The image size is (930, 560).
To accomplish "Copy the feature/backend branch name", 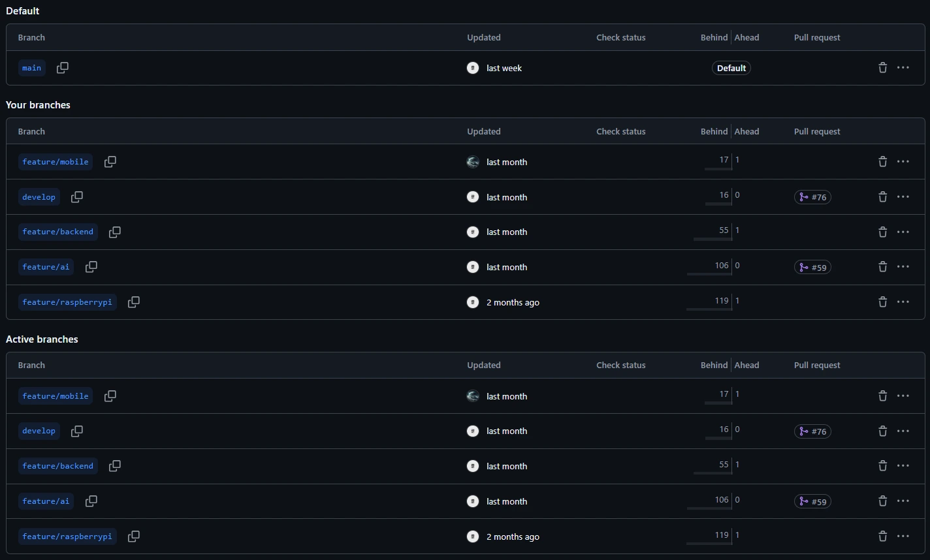I will pyautogui.click(x=114, y=232).
